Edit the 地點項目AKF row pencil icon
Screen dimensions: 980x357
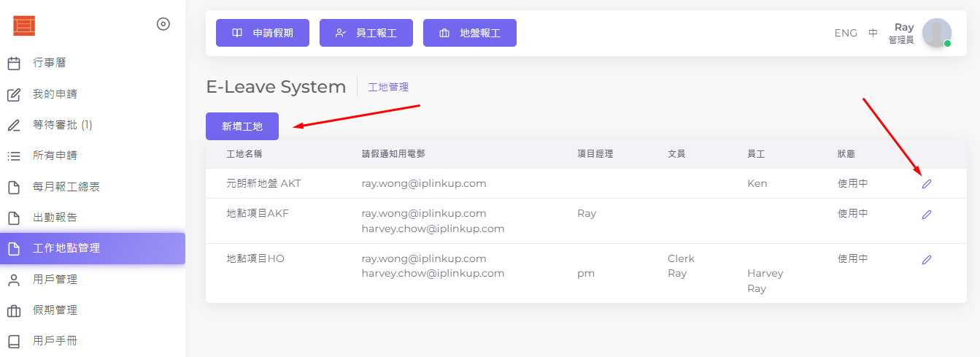click(x=927, y=215)
